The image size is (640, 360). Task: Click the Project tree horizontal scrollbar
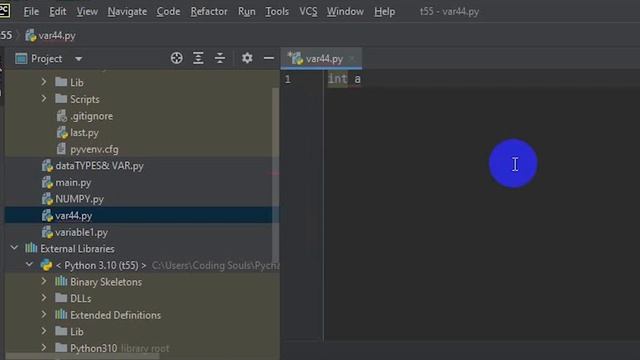(x=82, y=357)
